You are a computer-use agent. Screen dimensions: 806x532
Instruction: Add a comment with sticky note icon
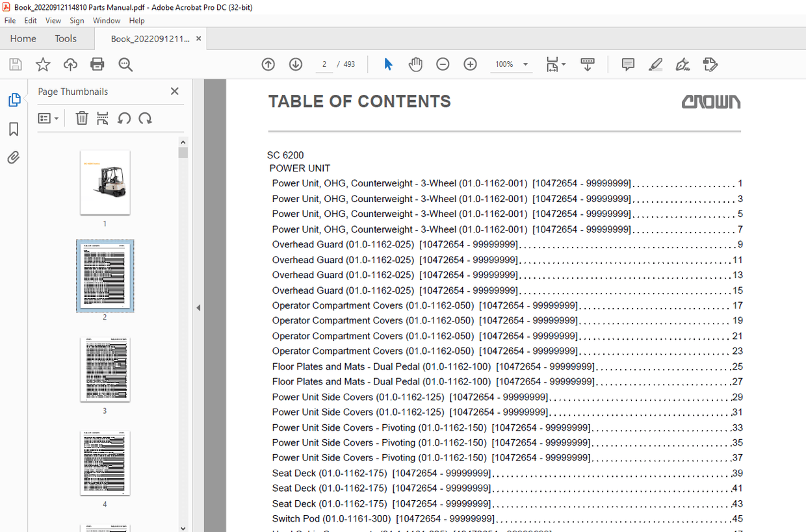628,64
